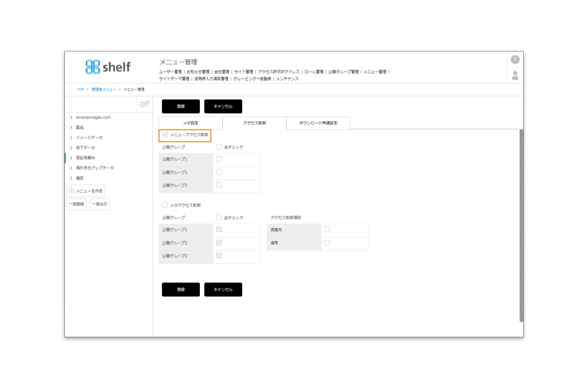
Task: Expand the 海外支社アップデータ item
Action: click(71, 168)
